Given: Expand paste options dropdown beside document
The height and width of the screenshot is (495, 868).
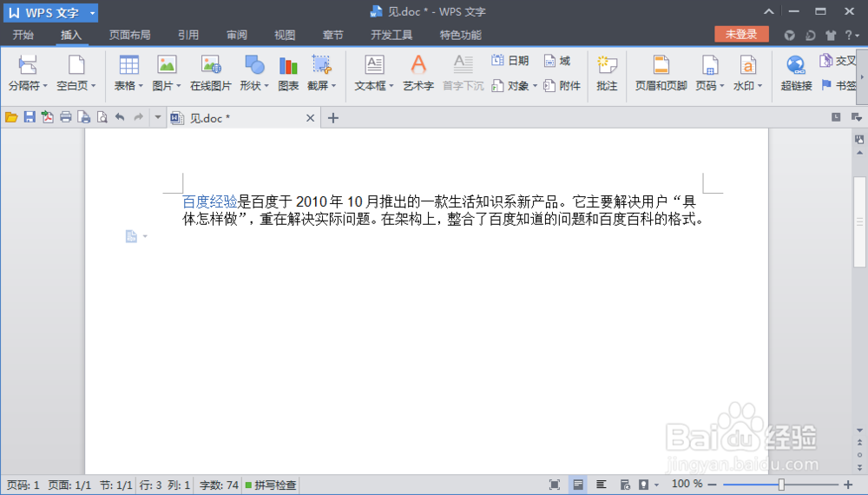Looking at the screenshot, I should coord(145,236).
